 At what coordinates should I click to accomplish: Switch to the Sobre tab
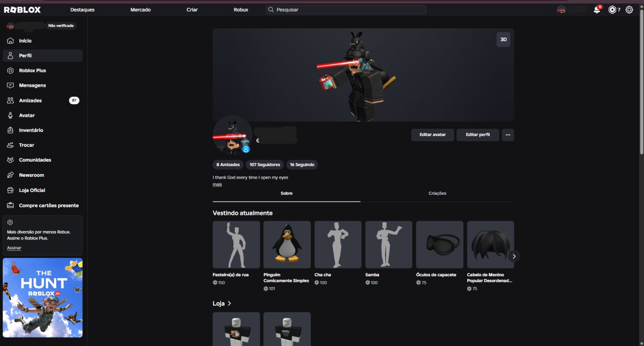tap(287, 193)
